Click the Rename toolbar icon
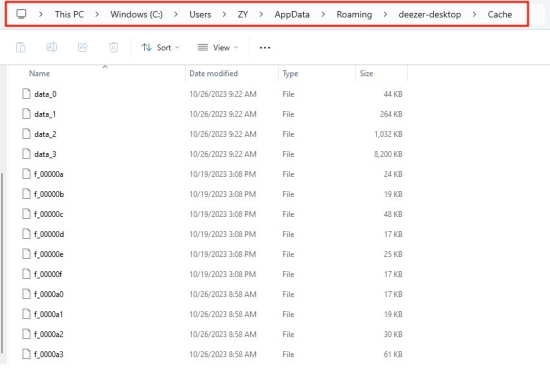This screenshot has height=372, width=550. point(52,47)
